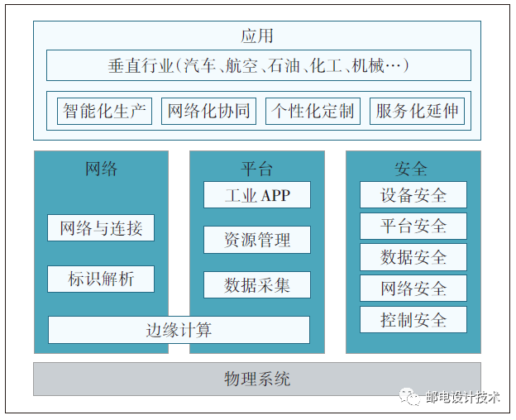Viewport: 516px width, 420px height.
Task: Click the 个性化定制 box
Action: click(x=313, y=111)
